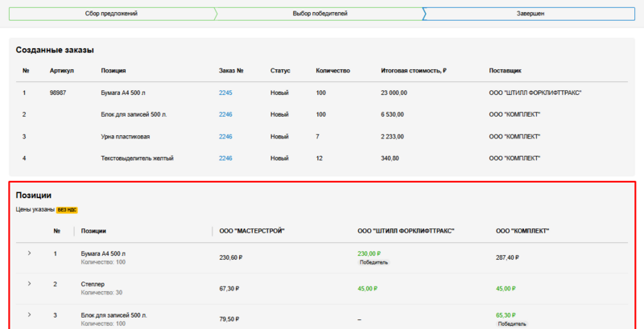644x329 pixels.
Task: Select the Завершен stage step
Action: [530, 14]
